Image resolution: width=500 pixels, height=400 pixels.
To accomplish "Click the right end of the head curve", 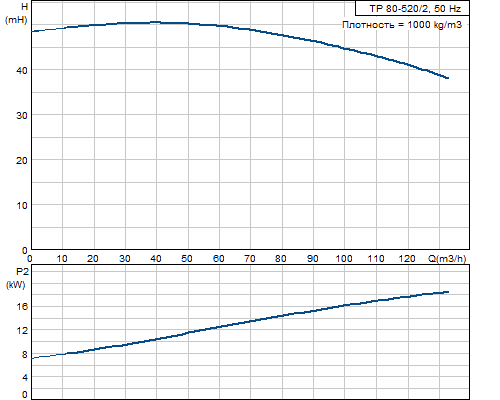I will (x=447, y=78).
